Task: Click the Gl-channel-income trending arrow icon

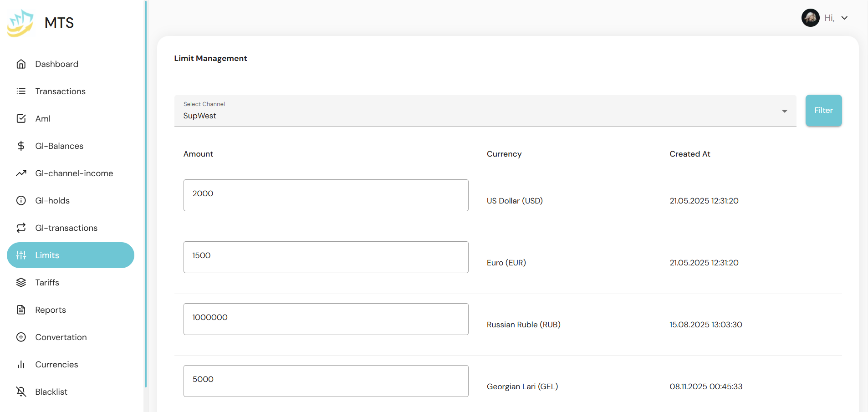Action: [21, 173]
